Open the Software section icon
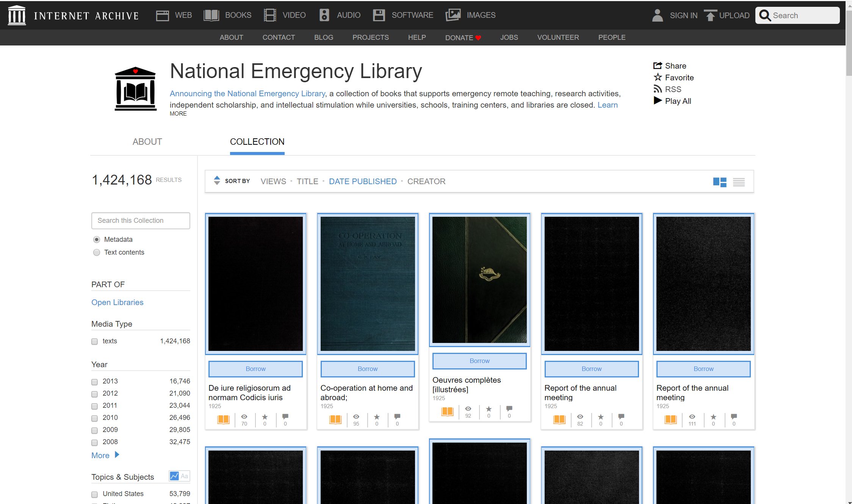The width and height of the screenshot is (852, 504). point(378,15)
